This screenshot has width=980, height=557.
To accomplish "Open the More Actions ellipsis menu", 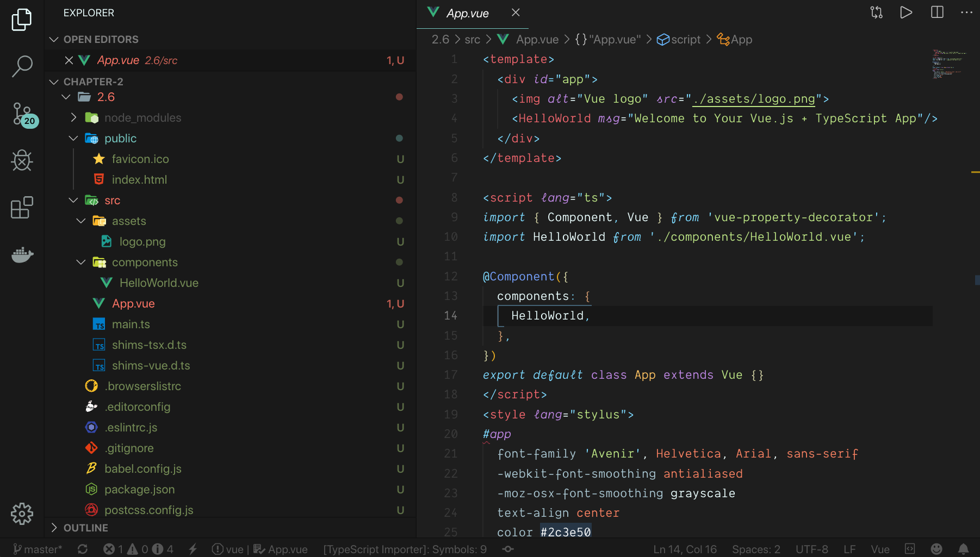I will 966,12.
